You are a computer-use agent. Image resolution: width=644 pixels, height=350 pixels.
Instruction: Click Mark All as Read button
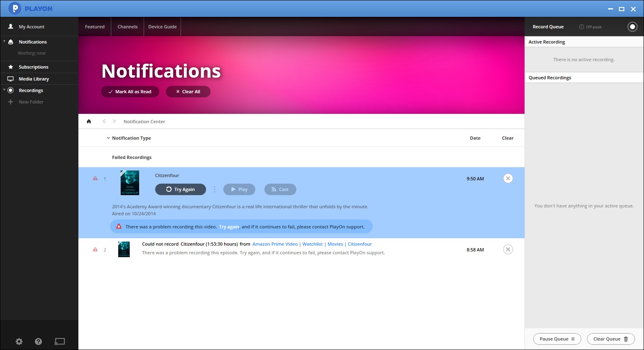coord(130,92)
